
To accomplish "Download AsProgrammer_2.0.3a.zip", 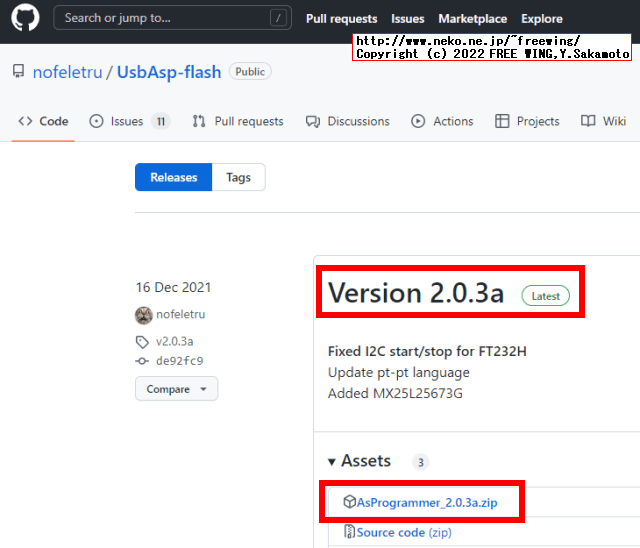I will click(x=427, y=502).
